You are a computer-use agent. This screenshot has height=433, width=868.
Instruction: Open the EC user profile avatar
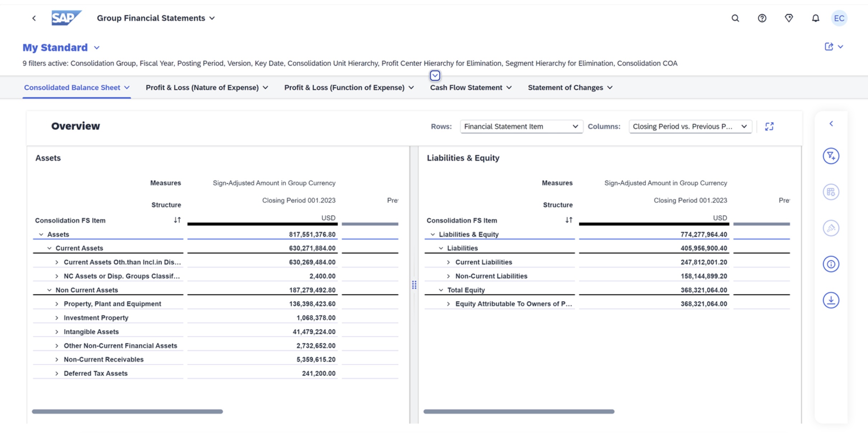(x=839, y=18)
